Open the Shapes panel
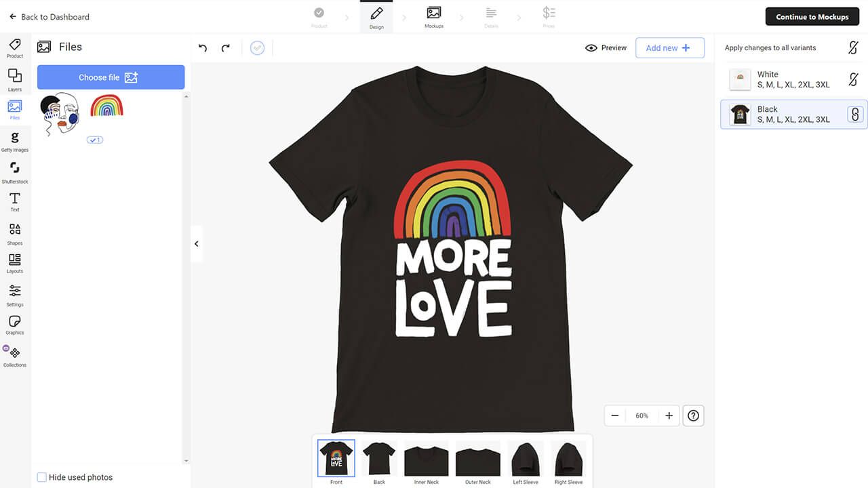 pyautogui.click(x=14, y=232)
